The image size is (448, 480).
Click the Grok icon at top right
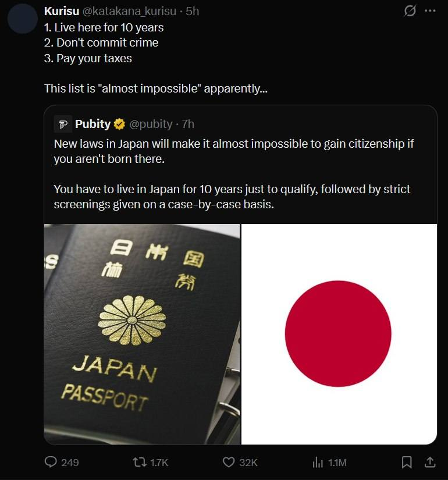pyautogui.click(x=410, y=10)
